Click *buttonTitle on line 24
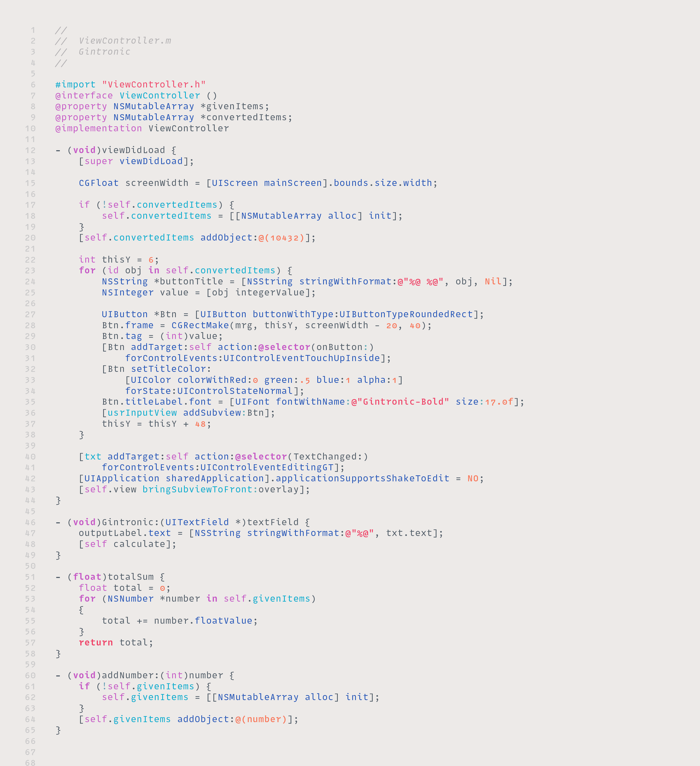Viewport: 700px width, 766px height. click(188, 282)
